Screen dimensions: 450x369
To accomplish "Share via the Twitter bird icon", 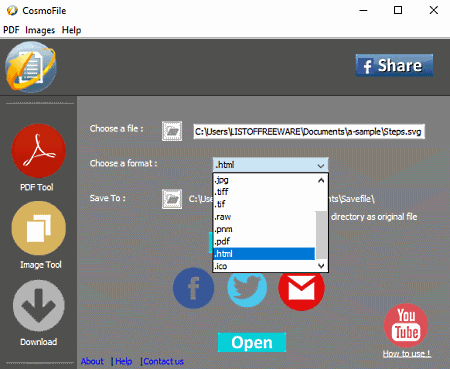I will click(247, 289).
